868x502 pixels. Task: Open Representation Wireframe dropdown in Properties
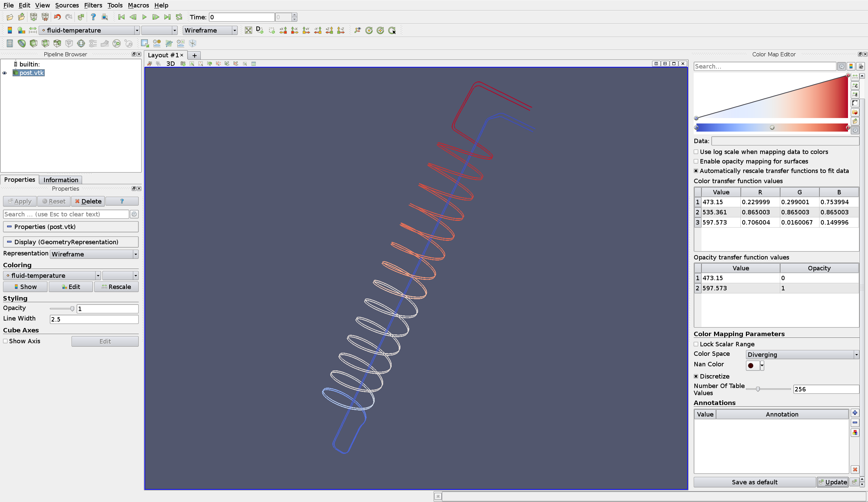(94, 254)
